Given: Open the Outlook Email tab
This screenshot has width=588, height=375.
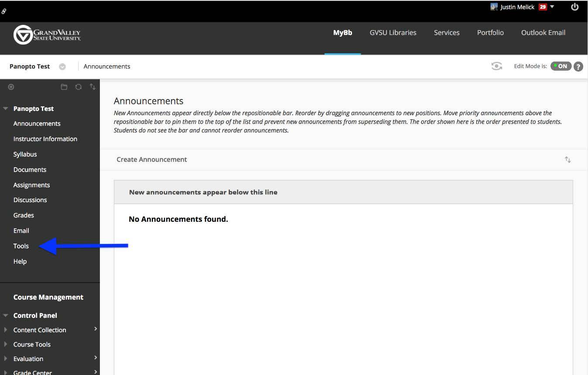Looking at the screenshot, I should coord(543,33).
